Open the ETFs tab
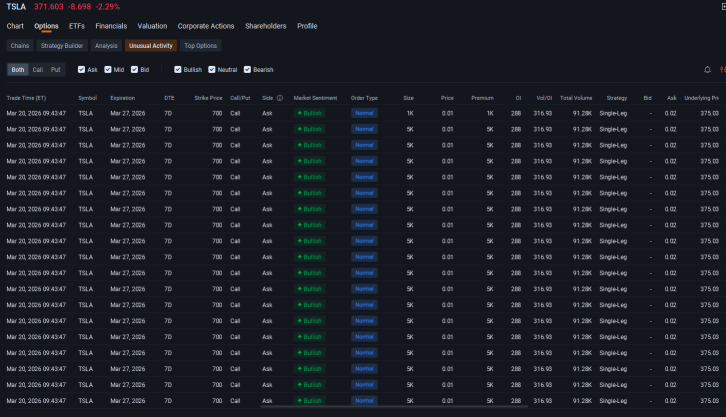Viewport: 726px width, 417px height. coord(77,26)
